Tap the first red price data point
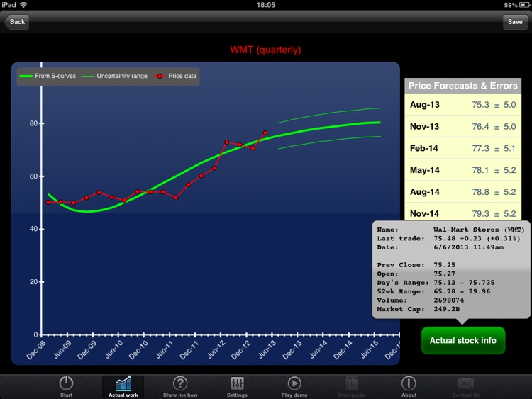This screenshot has height=399, width=532. [48, 203]
